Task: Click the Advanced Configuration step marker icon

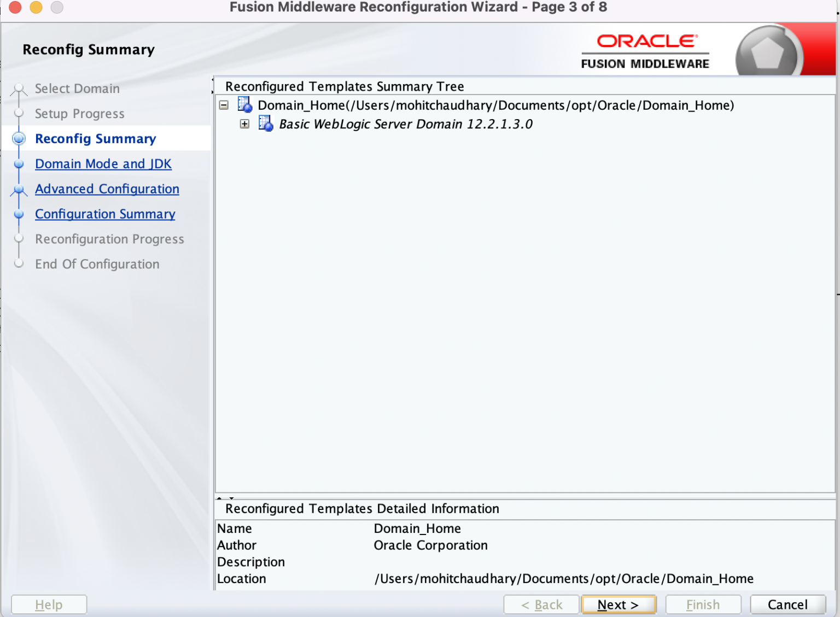Action: click(x=19, y=189)
